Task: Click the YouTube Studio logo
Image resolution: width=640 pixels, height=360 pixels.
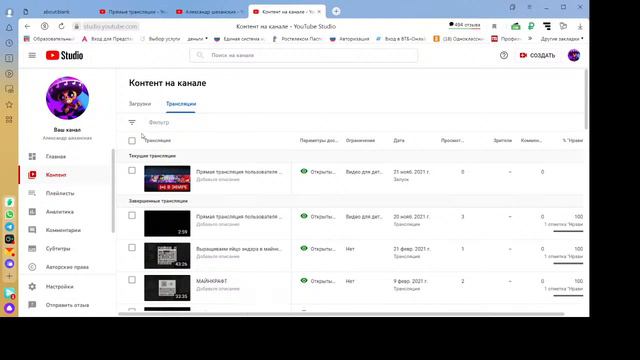Action: [x=64, y=55]
